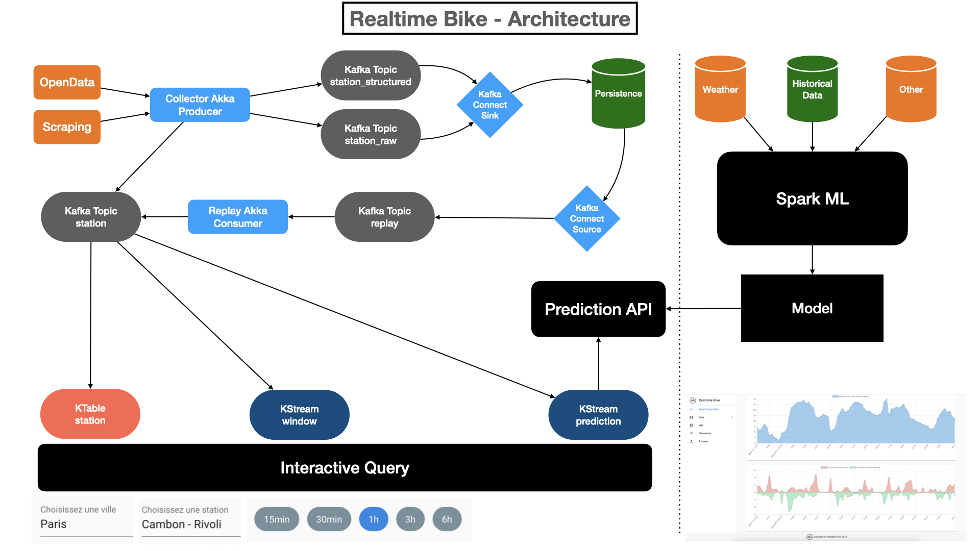Click the Versatile Flow logo at the bottom
The height and width of the screenshot is (551, 980).
click(x=811, y=536)
